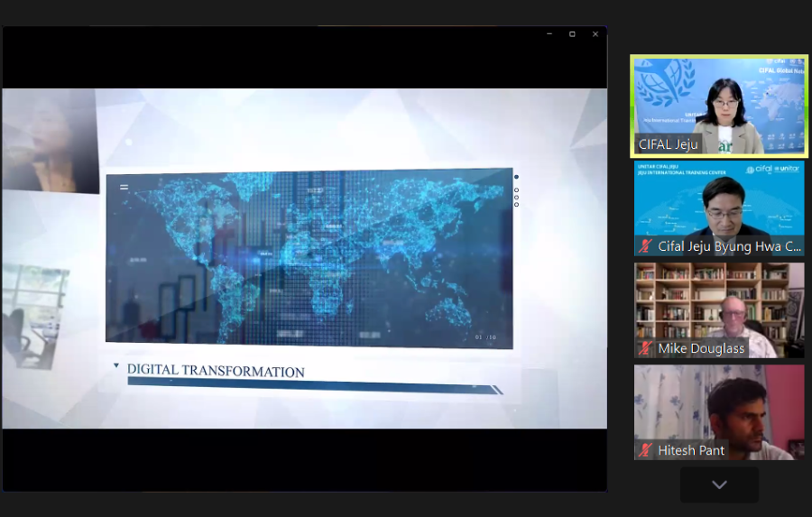This screenshot has width=812, height=517.
Task: Click the world map image on the slide
Action: click(309, 258)
